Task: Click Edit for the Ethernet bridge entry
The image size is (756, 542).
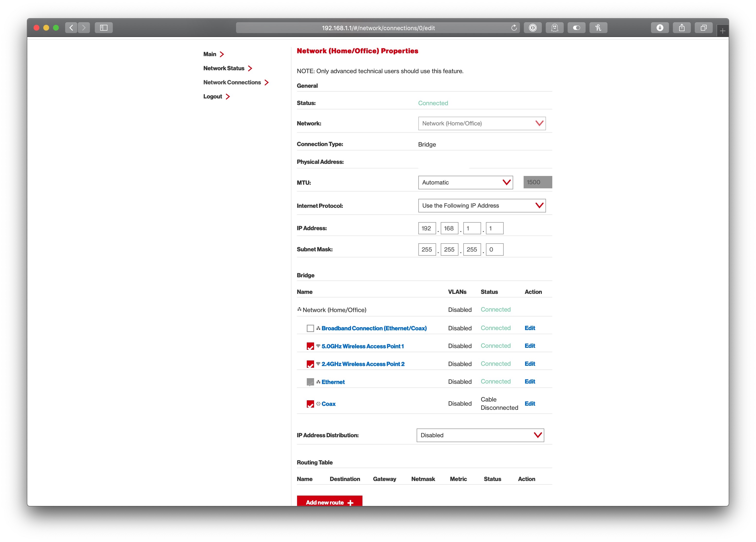Action: pos(529,382)
